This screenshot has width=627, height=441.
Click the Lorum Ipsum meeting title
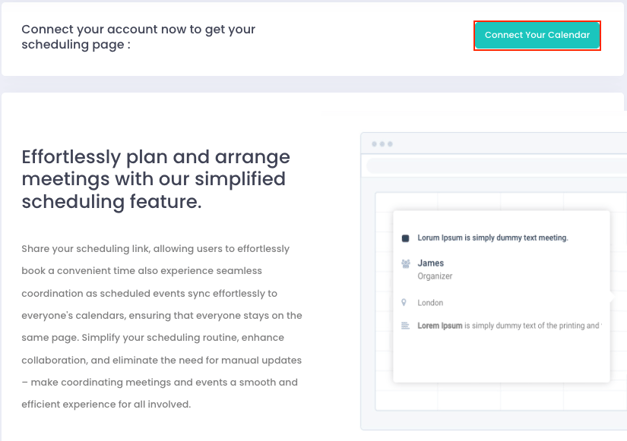tap(493, 238)
